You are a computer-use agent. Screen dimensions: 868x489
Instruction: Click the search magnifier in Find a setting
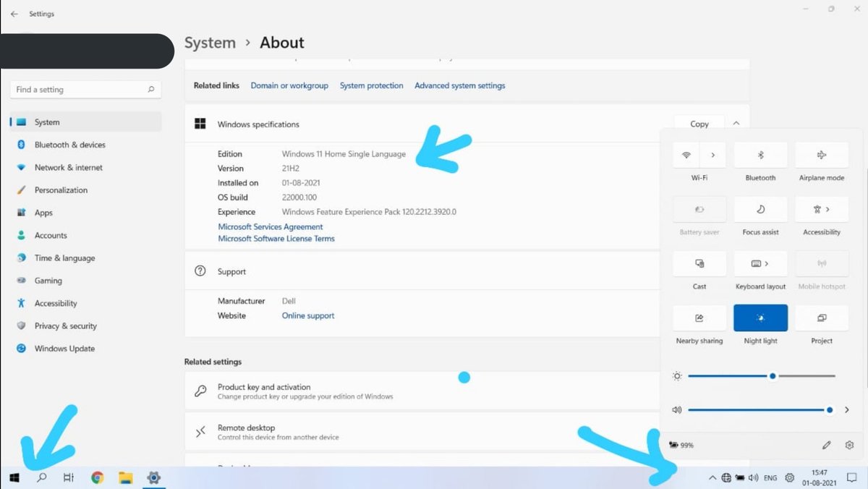point(151,90)
